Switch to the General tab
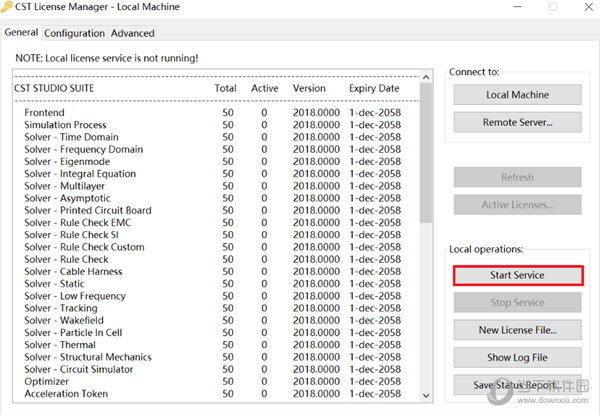This screenshot has height=415, width=600. 21,33
